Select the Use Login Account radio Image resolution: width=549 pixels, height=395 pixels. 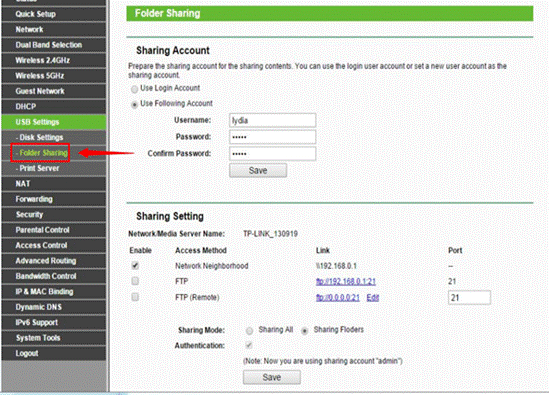(134, 89)
